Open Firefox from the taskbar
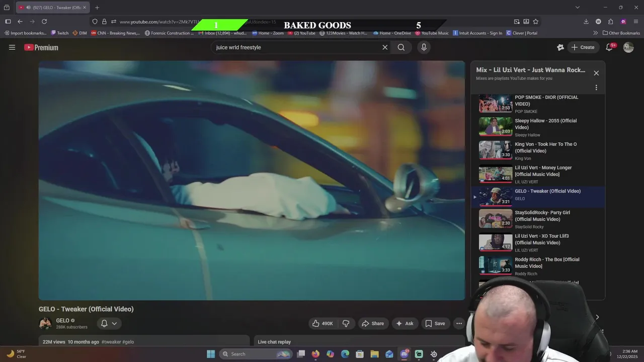The image size is (644, 362). [x=315, y=354]
